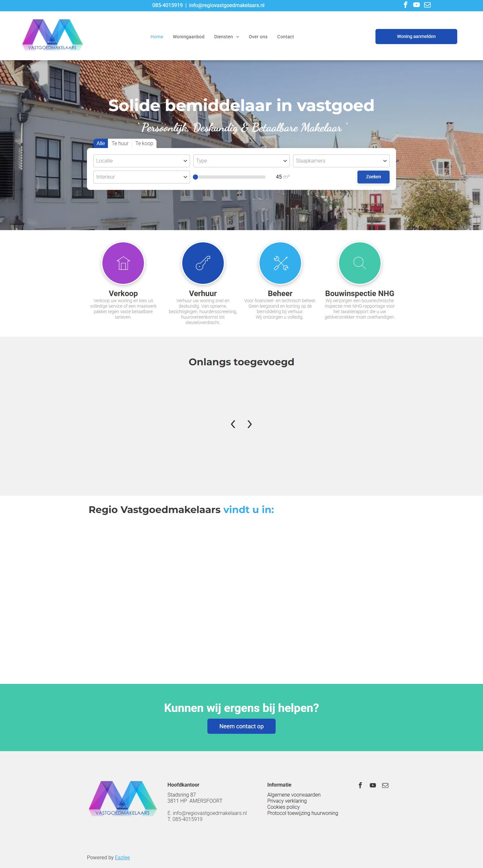Screen dimensions: 483x868
Task: Click the Zoeken search button
Action: (x=373, y=177)
